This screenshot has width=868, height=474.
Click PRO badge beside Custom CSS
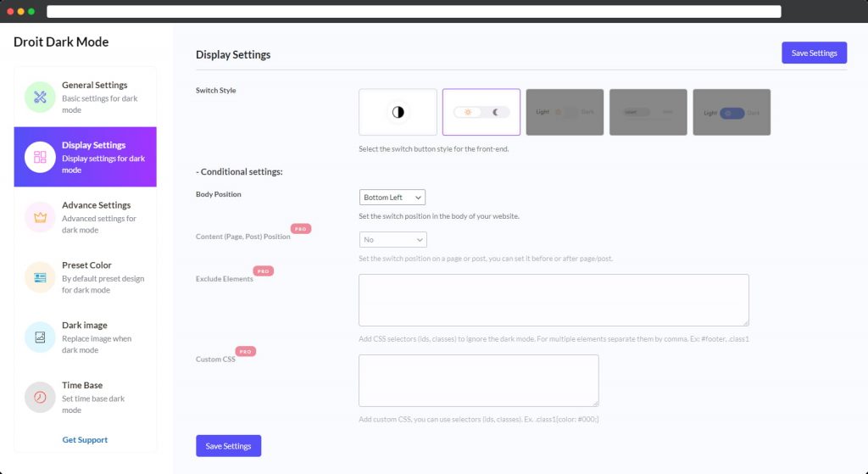tap(245, 351)
